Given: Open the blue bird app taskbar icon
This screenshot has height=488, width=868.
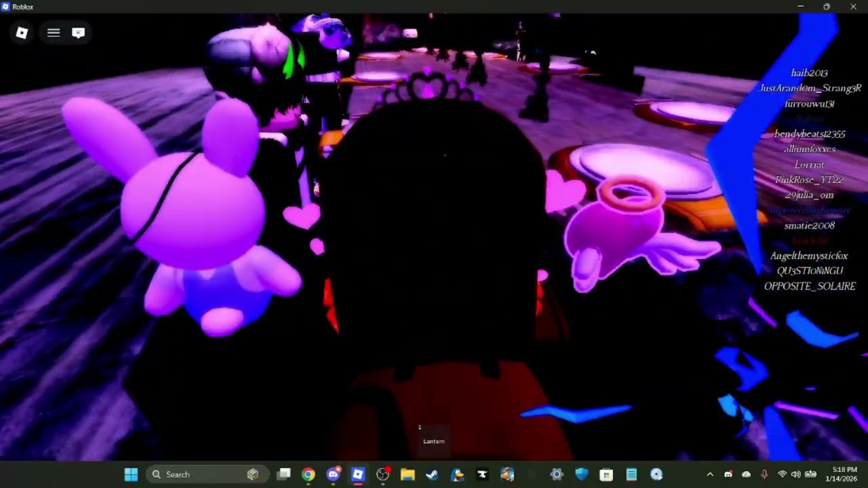Looking at the screenshot, I should pyautogui.click(x=457, y=474).
